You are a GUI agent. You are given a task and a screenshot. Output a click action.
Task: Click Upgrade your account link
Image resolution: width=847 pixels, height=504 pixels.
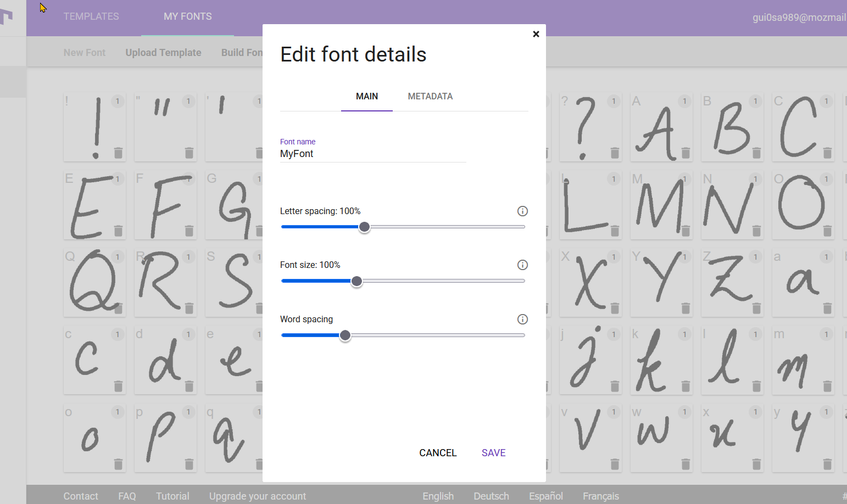point(258,496)
